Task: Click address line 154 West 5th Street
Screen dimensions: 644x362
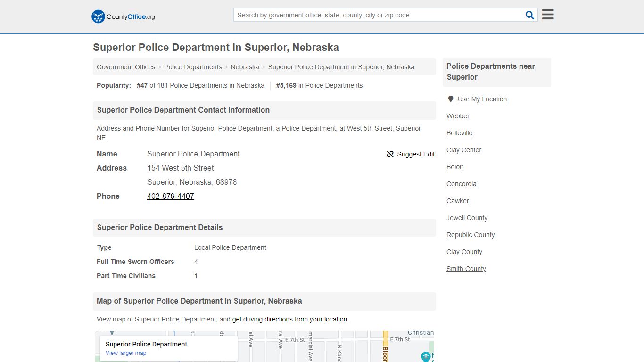Action: pyautogui.click(x=181, y=168)
